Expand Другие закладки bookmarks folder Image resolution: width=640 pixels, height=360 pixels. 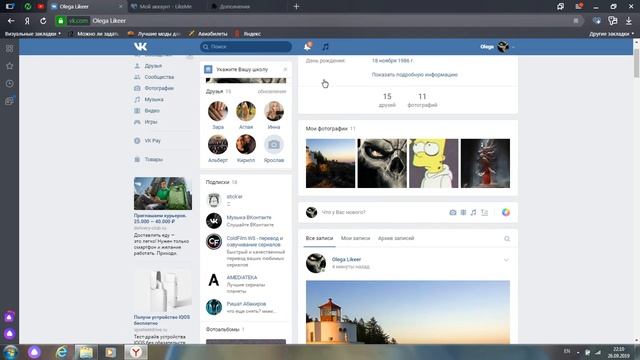click(x=611, y=34)
